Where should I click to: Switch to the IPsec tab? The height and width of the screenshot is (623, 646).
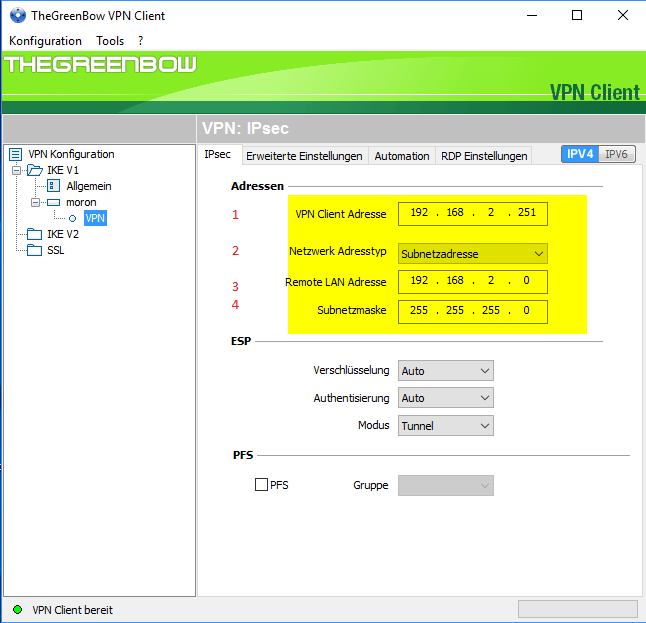pos(218,155)
